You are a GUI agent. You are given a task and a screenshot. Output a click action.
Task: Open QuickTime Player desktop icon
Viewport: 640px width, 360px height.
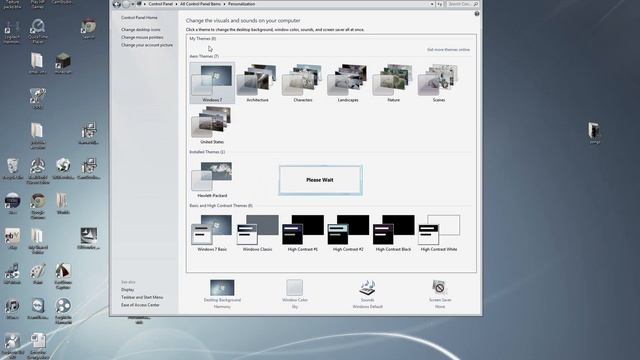pyautogui.click(x=38, y=31)
